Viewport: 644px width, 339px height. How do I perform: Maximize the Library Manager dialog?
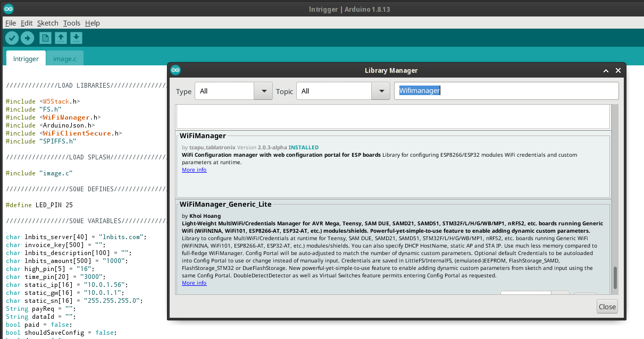point(606,70)
